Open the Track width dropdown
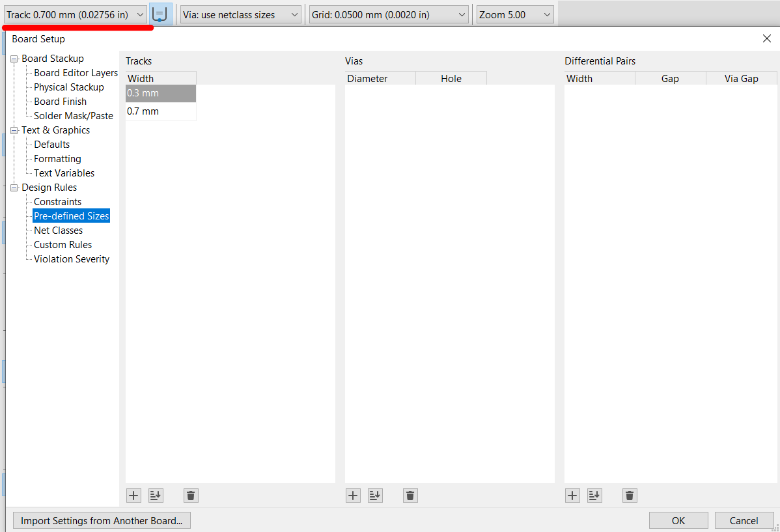 click(76, 14)
